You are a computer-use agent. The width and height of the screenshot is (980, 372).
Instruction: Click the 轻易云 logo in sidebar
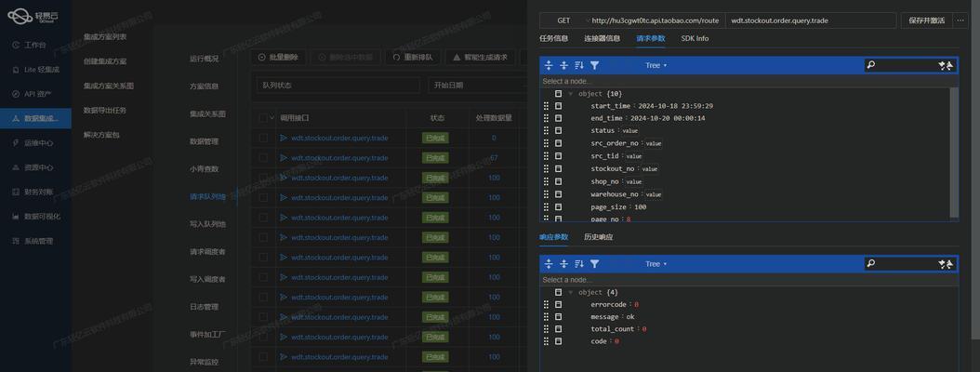pos(33,17)
